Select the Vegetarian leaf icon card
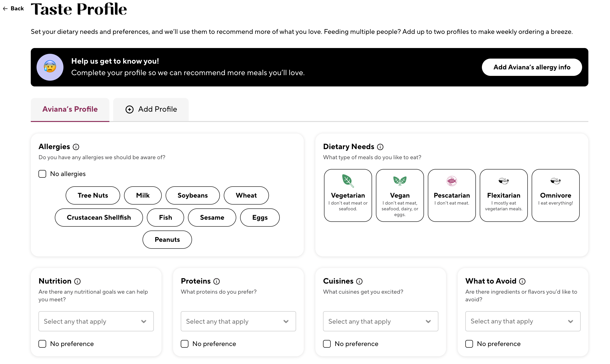 (x=348, y=195)
